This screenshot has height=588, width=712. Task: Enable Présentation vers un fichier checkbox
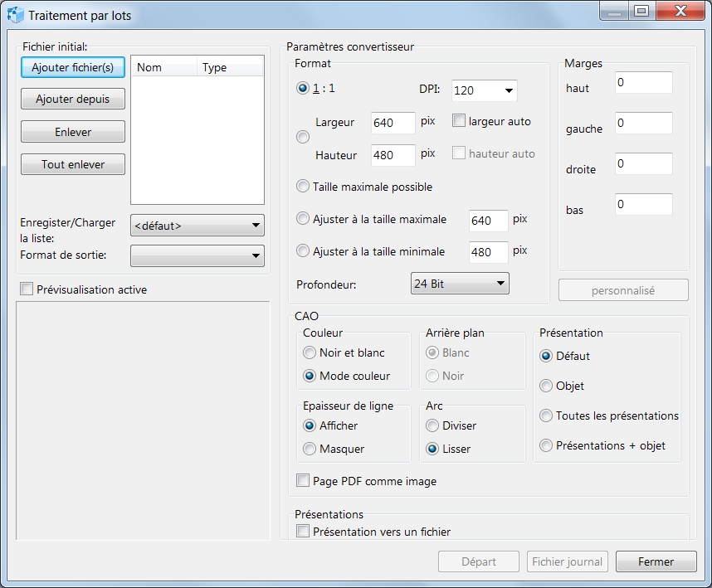click(x=304, y=532)
